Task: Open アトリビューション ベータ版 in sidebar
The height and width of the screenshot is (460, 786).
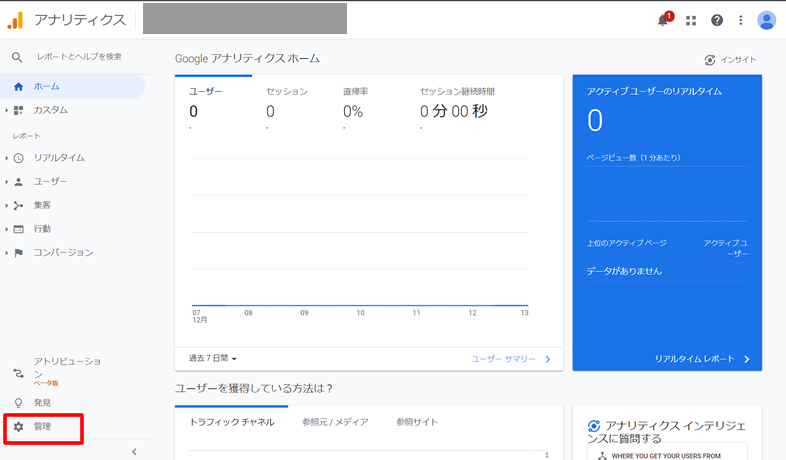Action: (x=67, y=372)
